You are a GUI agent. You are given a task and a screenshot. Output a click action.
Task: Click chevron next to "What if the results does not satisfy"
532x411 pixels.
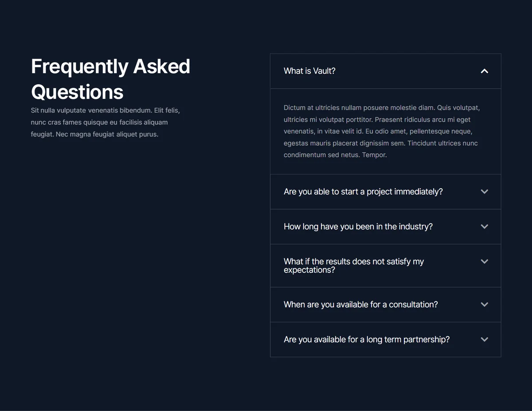(x=484, y=261)
